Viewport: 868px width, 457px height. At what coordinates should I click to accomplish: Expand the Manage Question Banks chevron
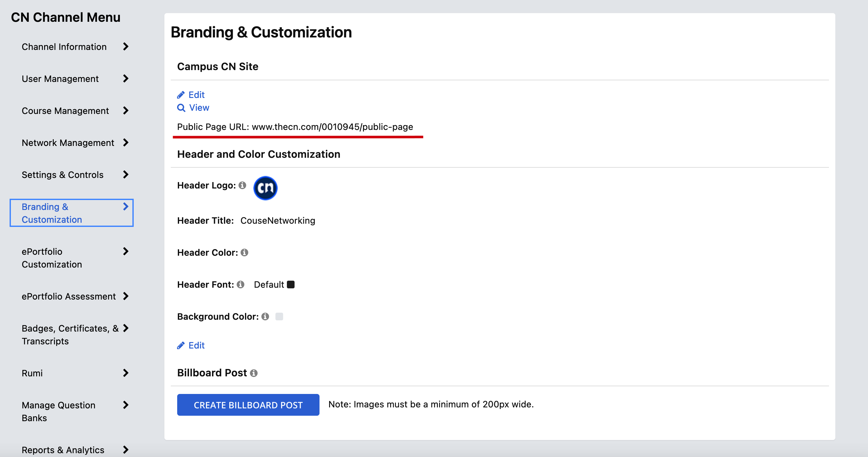[126, 405]
